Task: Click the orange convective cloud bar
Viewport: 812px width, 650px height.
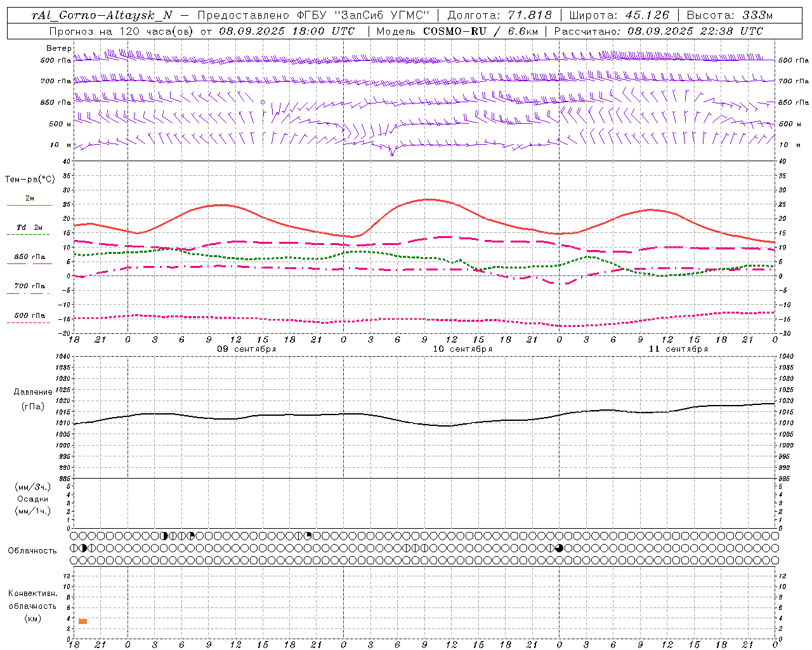Action: [82, 621]
